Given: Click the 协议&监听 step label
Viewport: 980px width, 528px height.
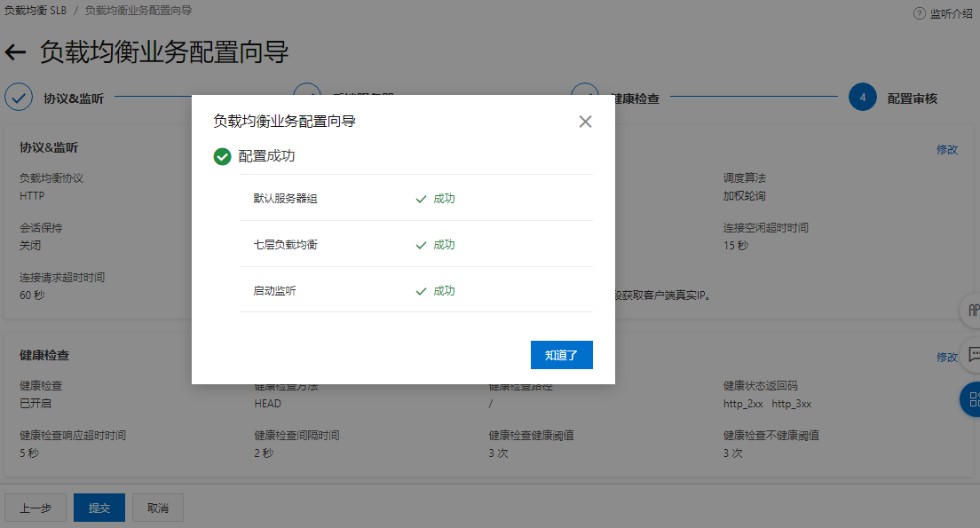Looking at the screenshot, I should (x=74, y=99).
